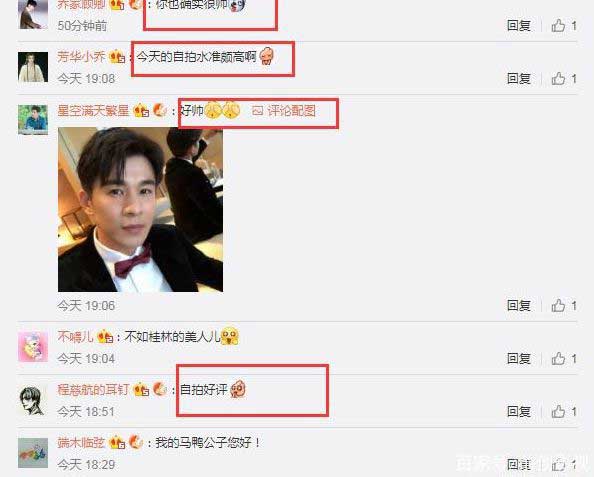Reply to 芳华小乔's comment

tap(519, 79)
